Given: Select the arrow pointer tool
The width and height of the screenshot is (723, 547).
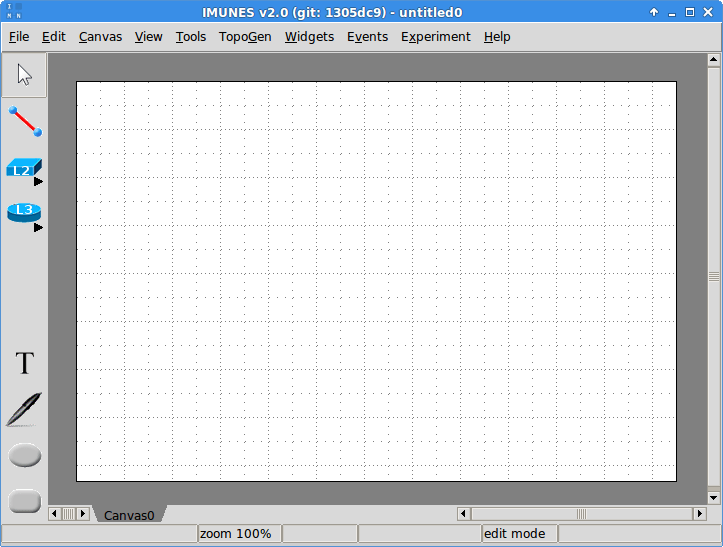Looking at the screenshot, I should point(24,75).
